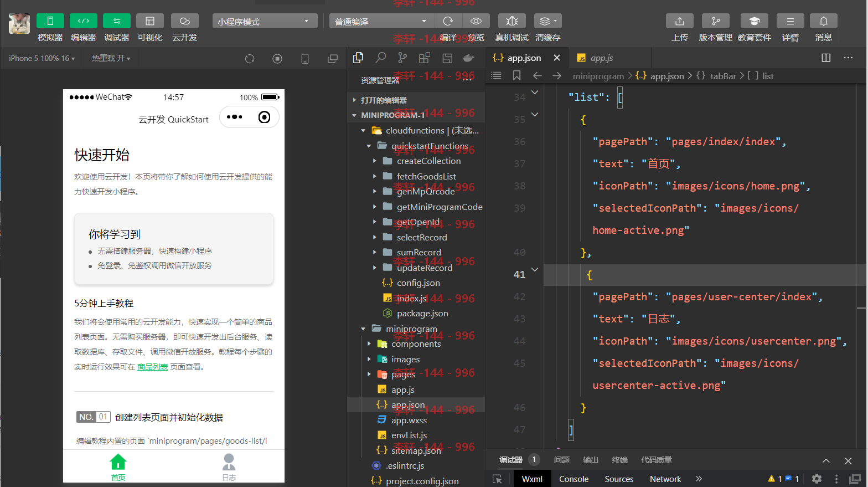Screen dimensions: 868x487
Task: Switch to the 终端 panel tab
Action: (619, 460)
